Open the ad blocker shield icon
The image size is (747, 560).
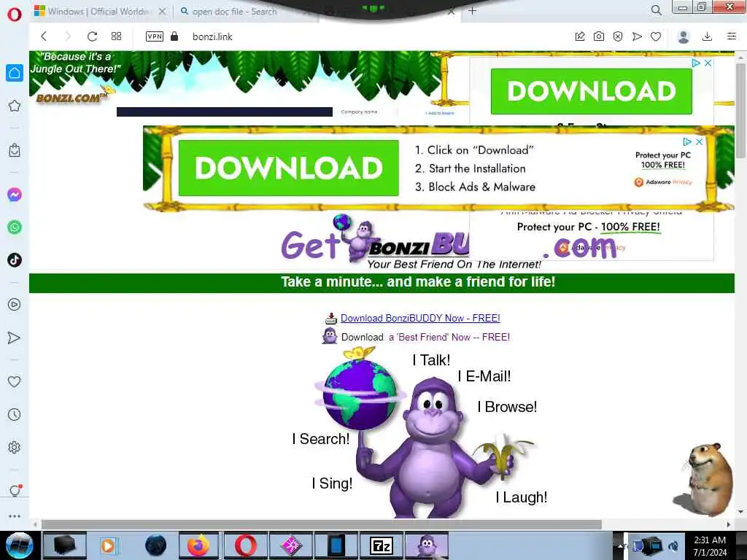(618, 36)
